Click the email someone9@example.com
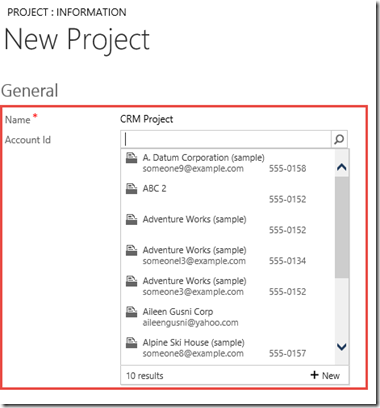 click(193, 168)
